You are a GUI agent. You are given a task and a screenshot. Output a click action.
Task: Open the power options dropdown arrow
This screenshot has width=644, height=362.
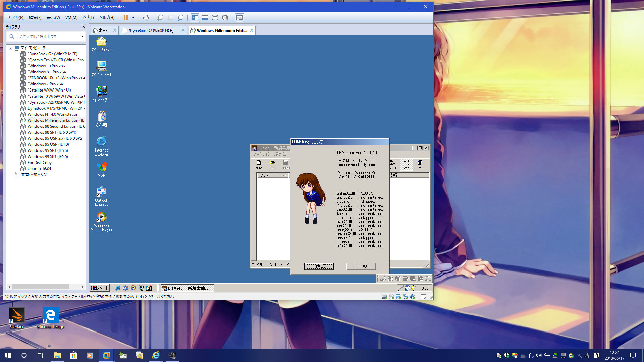[133, 18]
